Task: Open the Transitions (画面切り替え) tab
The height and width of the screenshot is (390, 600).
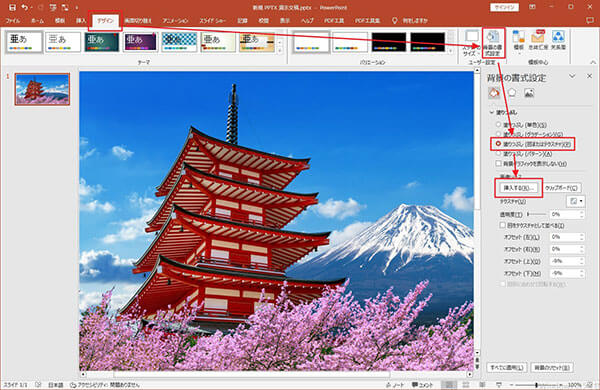Action: 138,21
